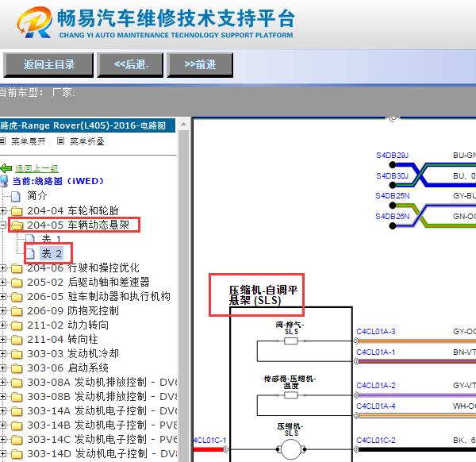Go forward with the >>前进 button
Viewport: 476px width, 462px height.
pyautogui.click(x=200, y=65)
